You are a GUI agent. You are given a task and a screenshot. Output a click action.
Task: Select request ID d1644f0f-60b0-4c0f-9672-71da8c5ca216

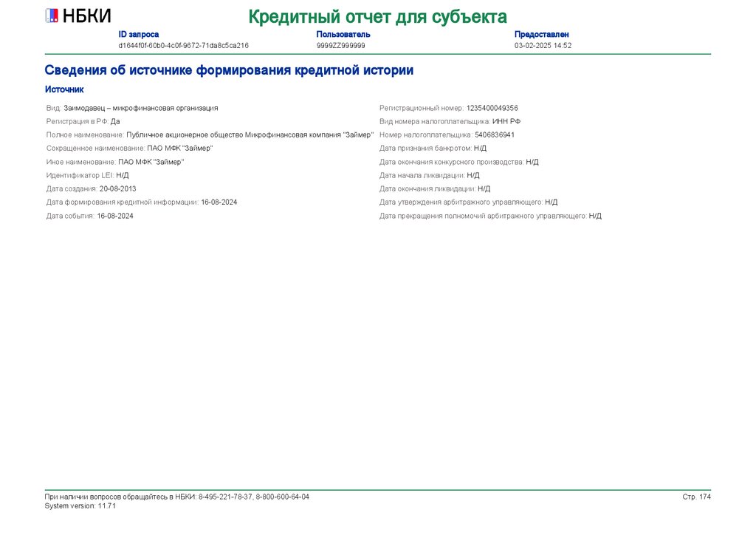click(x=184, y=45)
